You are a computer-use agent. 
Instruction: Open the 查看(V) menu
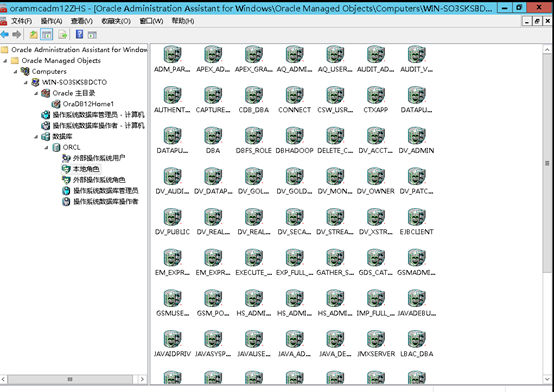pos(82,21)
